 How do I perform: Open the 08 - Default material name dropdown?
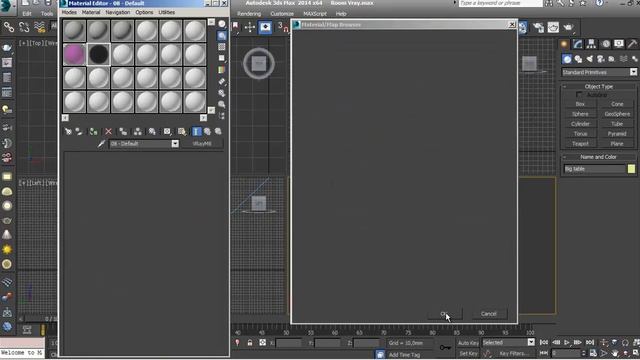point(175,144)
